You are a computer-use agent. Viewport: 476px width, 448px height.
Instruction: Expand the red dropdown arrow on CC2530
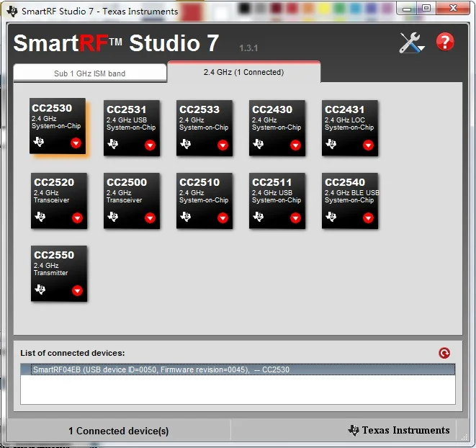click(76, 143)
